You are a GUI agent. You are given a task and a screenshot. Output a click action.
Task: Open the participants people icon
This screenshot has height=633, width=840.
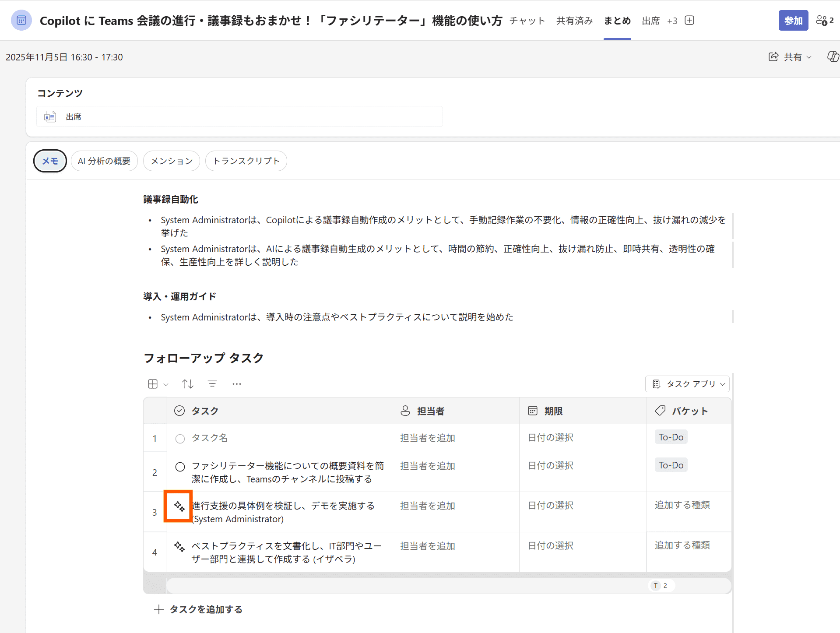(824, 21)
